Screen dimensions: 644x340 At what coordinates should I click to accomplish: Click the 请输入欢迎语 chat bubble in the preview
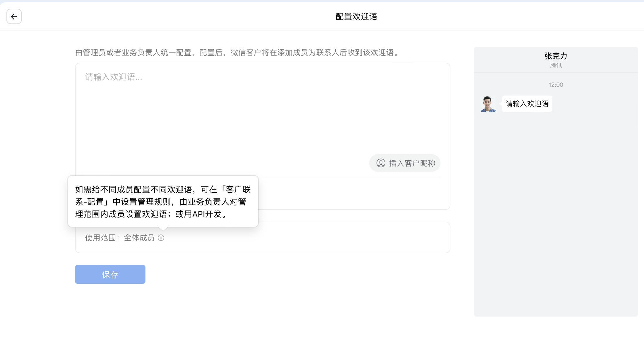click(x=527, y=104)
